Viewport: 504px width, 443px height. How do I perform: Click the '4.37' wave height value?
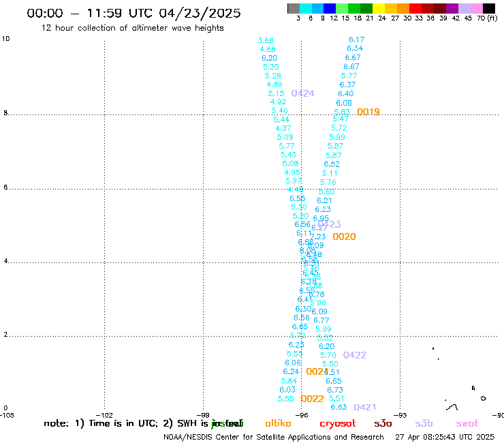click(283, 128)
